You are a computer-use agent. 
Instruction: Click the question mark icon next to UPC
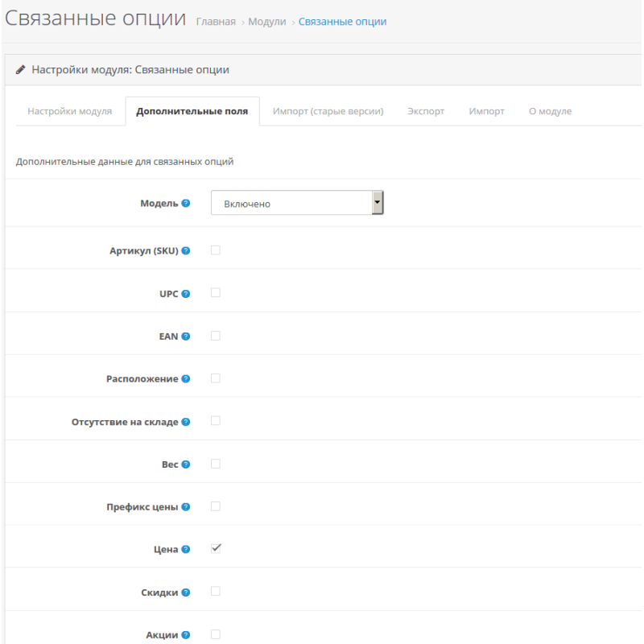[186, 294]
